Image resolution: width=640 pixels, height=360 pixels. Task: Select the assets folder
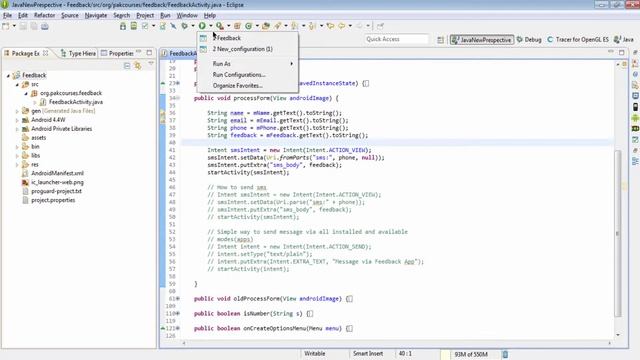pos(38,138)
